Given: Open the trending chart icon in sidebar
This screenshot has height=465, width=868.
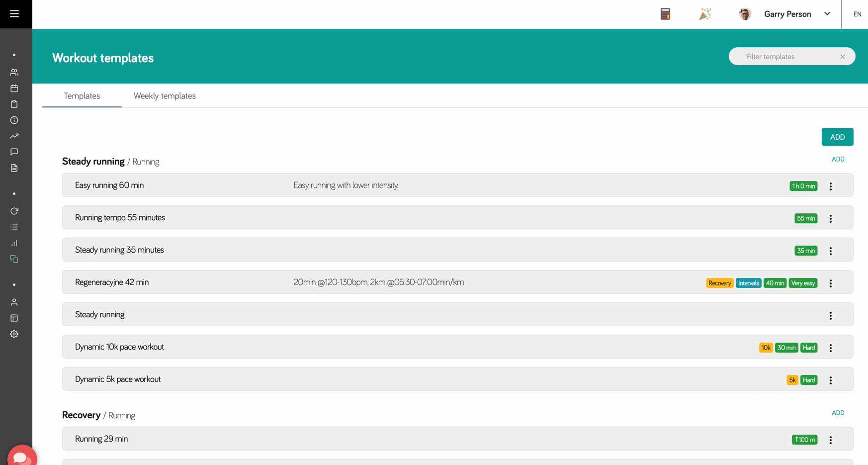Looking at the screenshot, I should (x=14, y=136).
